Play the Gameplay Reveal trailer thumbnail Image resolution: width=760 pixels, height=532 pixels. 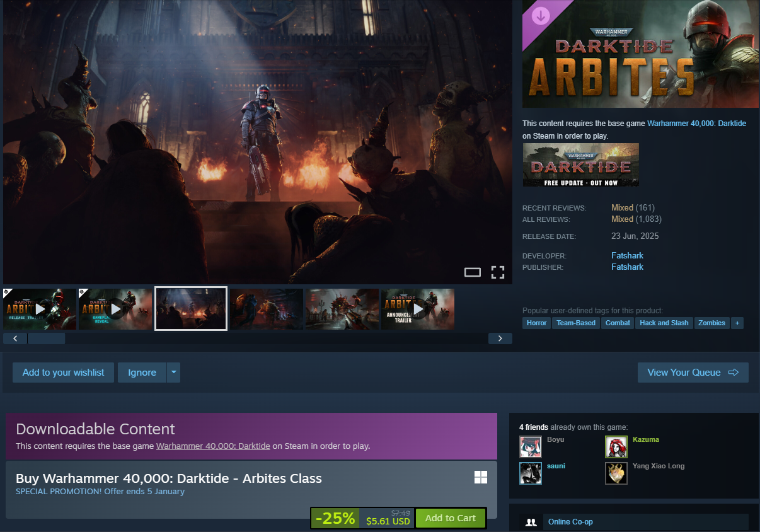[115, 309]
